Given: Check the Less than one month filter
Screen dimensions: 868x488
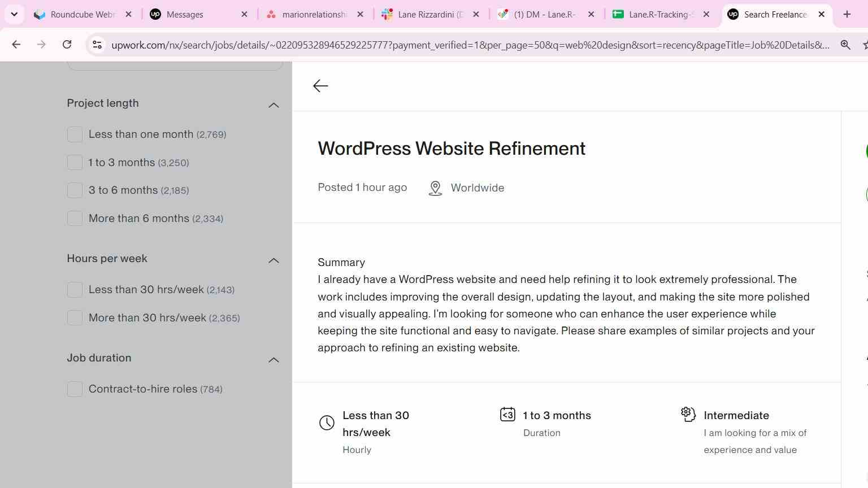Looking at the screenshot, I should point(75,134).
